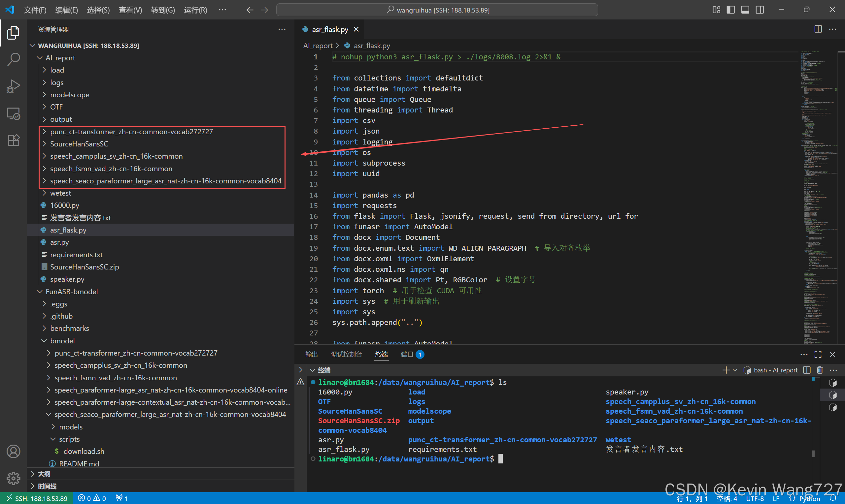The image size is (845, 504).
Task: Change language mode via Python status item
Action: [809, 498]
